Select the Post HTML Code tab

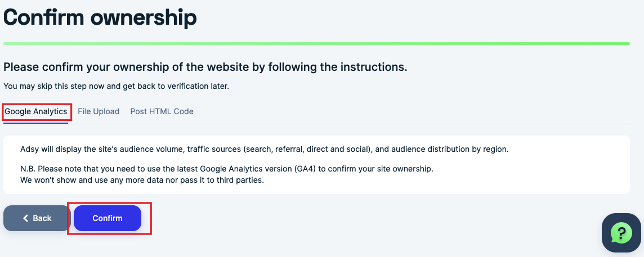[x=162, y=111]
